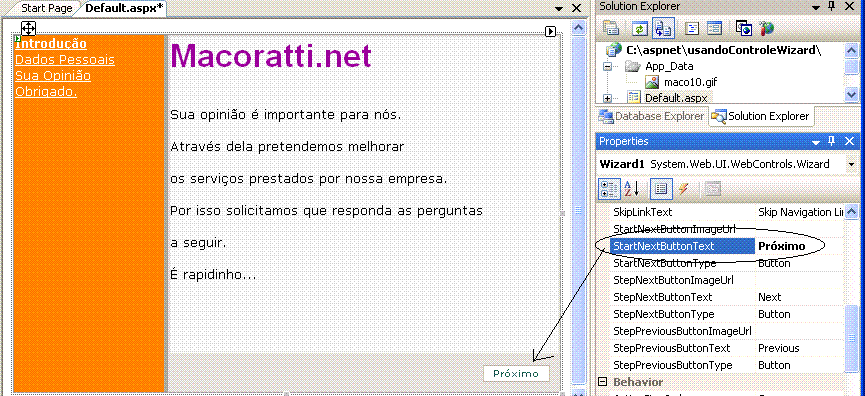Expand the Default.aspx tree node
Image resolution: width=865 pixels, height=396 pixels.
(x=608, y=98)
